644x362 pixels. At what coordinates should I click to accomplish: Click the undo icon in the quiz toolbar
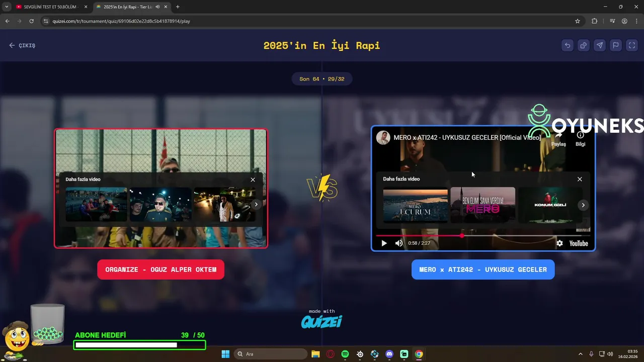568,45
